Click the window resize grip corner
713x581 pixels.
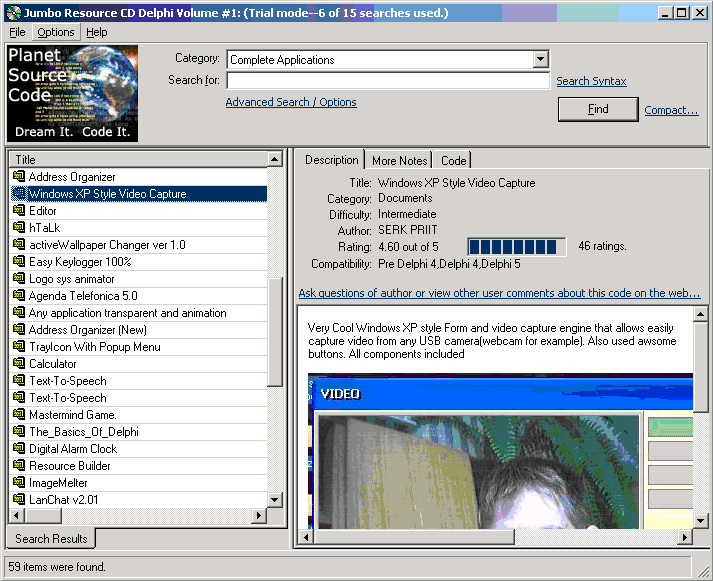tap(703, 571)
